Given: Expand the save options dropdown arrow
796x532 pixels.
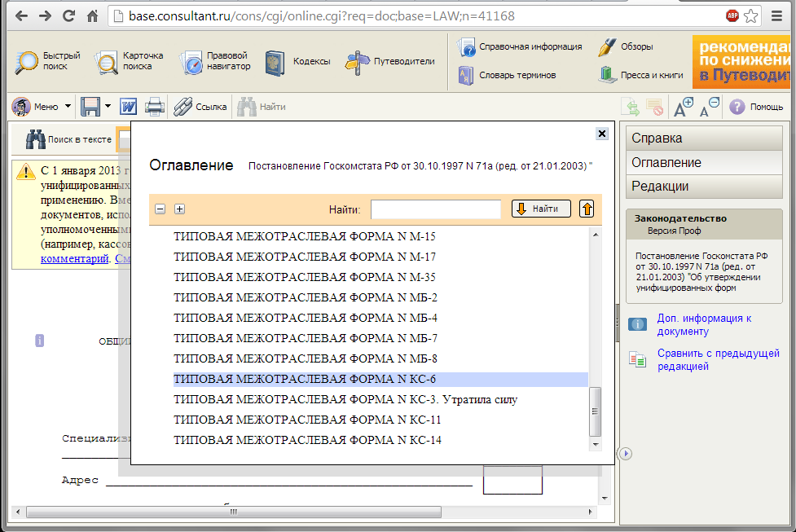Looking at the screenshot, I should (x=108, y=107).
